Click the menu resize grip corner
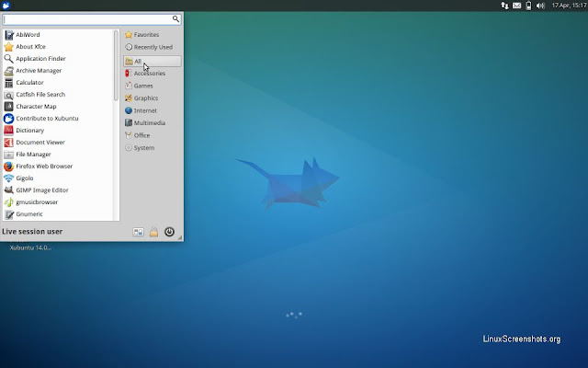588x368 pixels. [x=180, y=237]
